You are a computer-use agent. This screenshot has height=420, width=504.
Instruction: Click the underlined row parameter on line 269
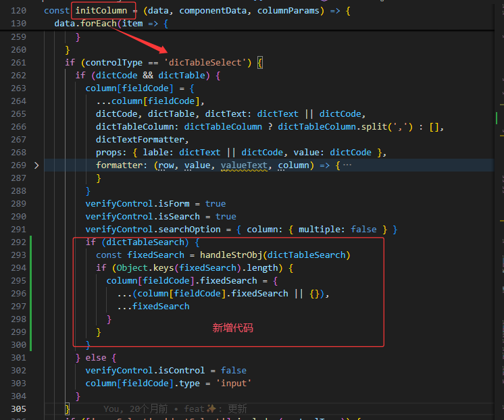pos(166,165)
